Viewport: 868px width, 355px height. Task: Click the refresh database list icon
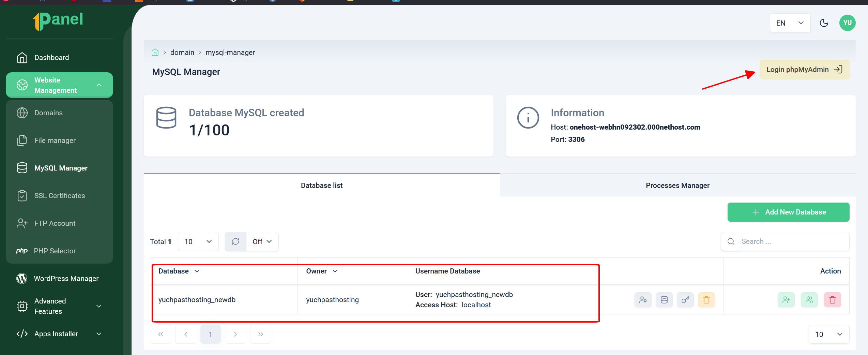point(235,241)
